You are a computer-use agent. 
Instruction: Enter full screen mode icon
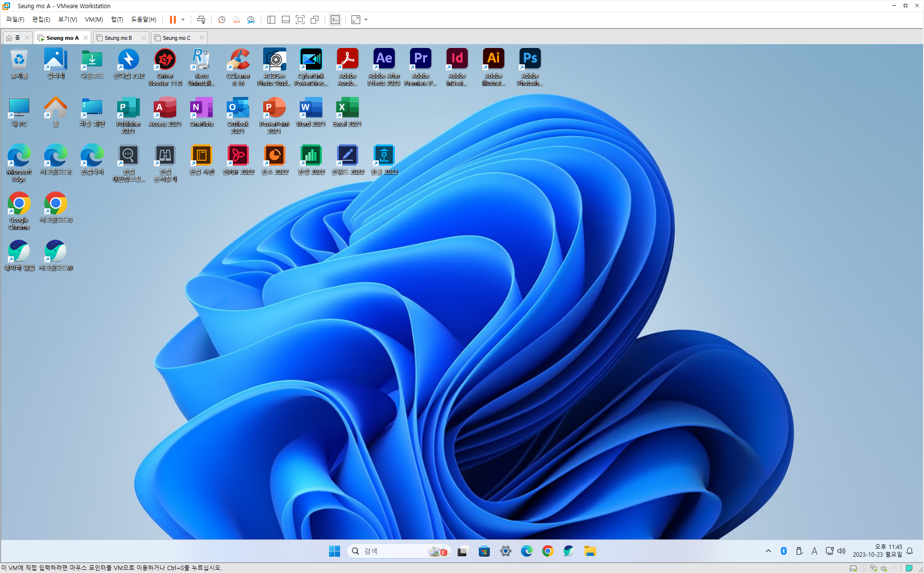(300, 20)
